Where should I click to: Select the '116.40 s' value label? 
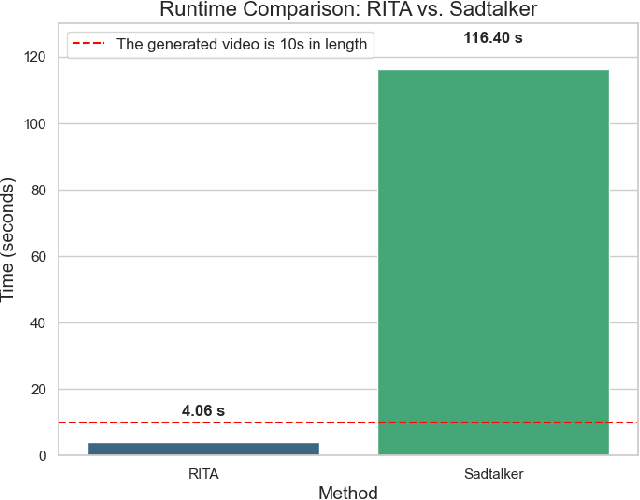coord(493,38)
